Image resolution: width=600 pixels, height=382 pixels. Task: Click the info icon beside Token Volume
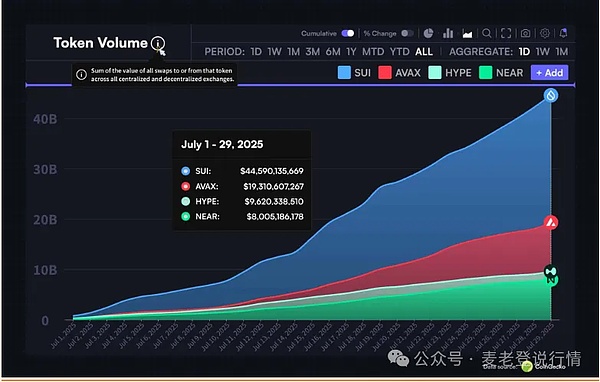pos(158,43)
